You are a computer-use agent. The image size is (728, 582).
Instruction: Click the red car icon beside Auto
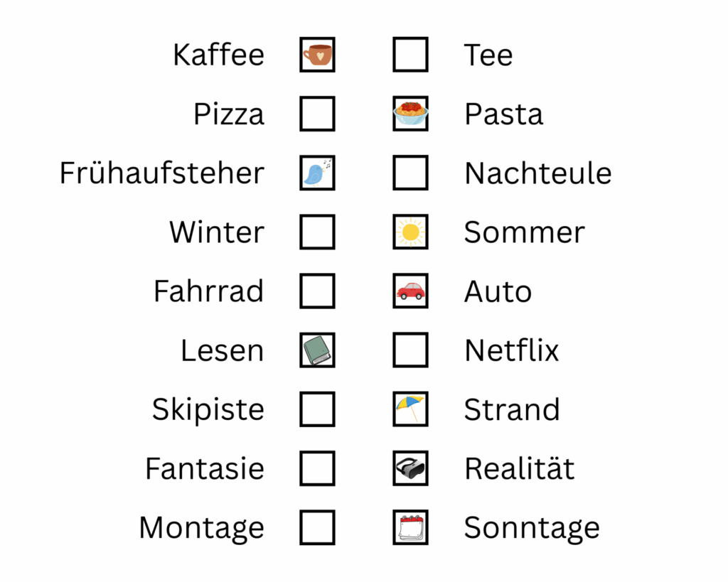(411, 291)
